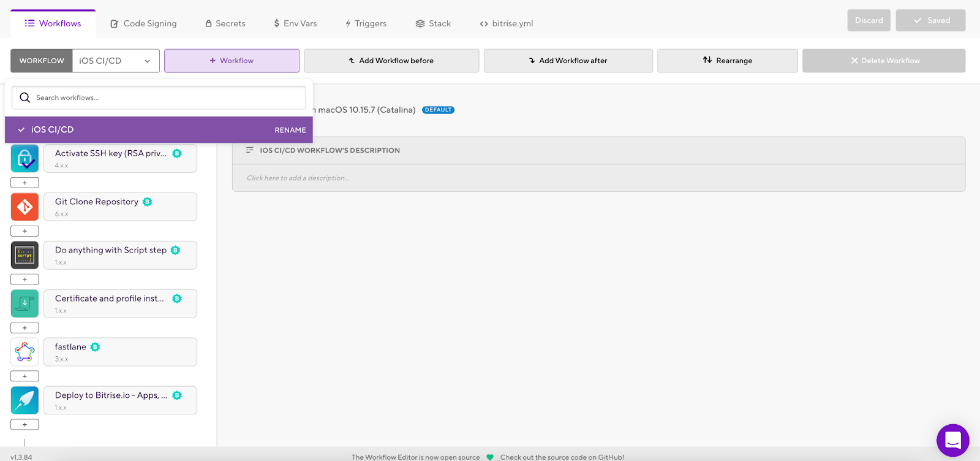Click Delete Workflow button
This screenshot has width=980, height=461.
[884, 61]
